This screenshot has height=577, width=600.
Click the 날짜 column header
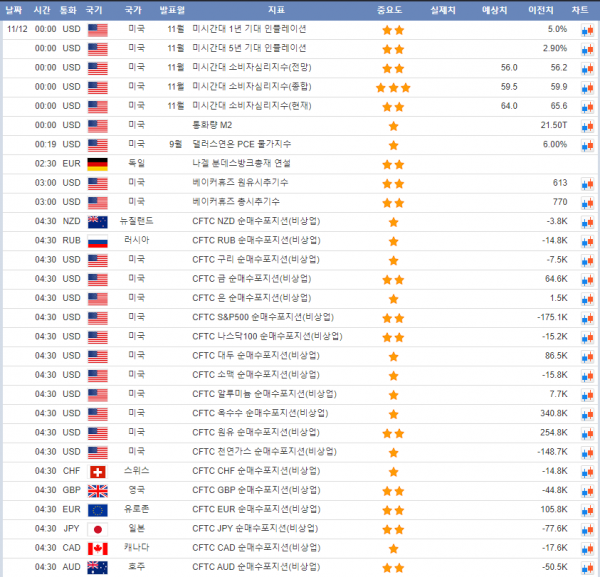click(x=14, y=10)
